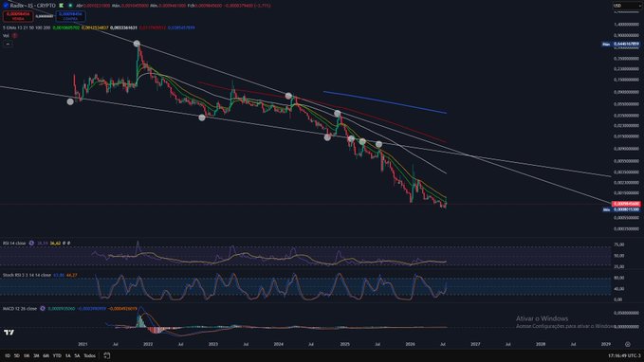
Task: Select the 3M time range
Action: pos(36,355)
